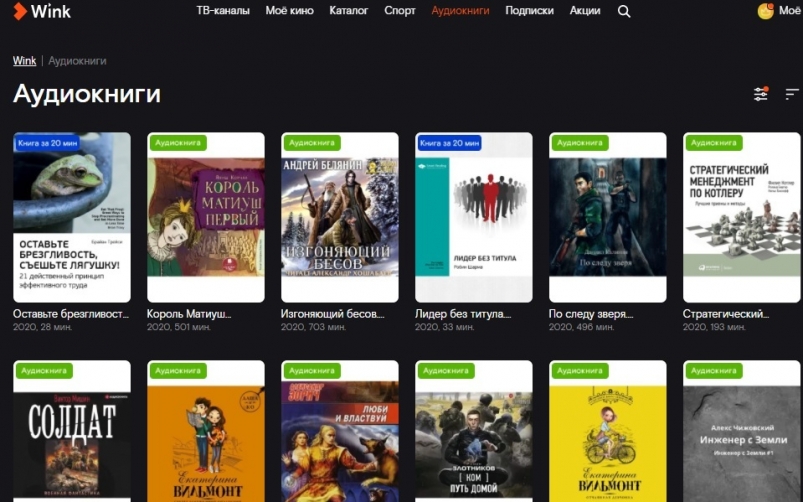Click the text 2020, 496 мин.

581,327
